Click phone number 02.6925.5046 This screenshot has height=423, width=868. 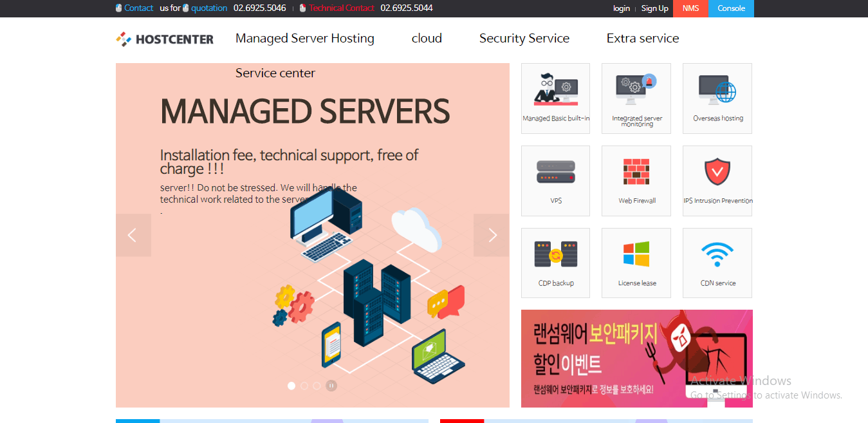coord(260,8)
